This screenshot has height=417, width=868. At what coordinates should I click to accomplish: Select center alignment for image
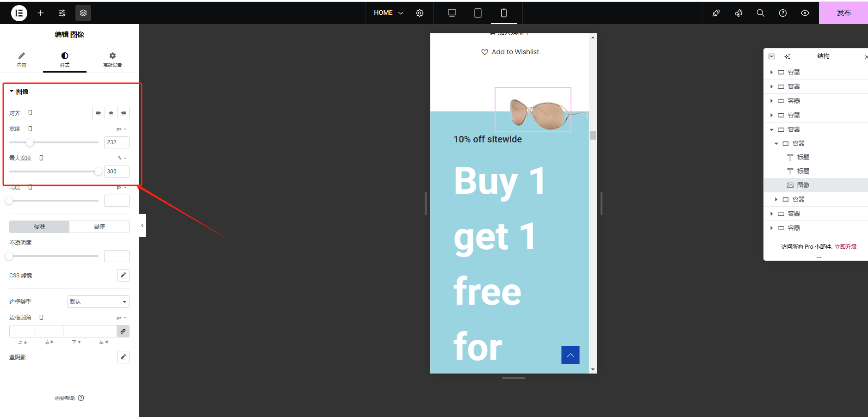111,113
